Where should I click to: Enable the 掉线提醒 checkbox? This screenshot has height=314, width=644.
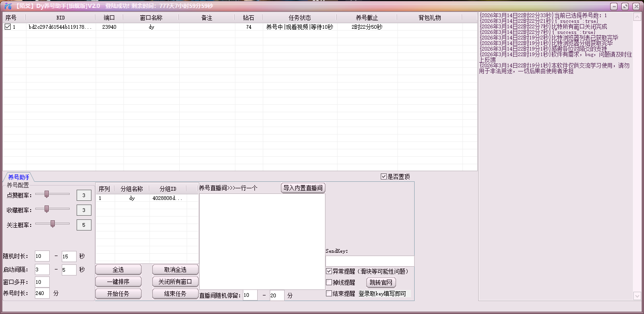click(x=329, y=282)
